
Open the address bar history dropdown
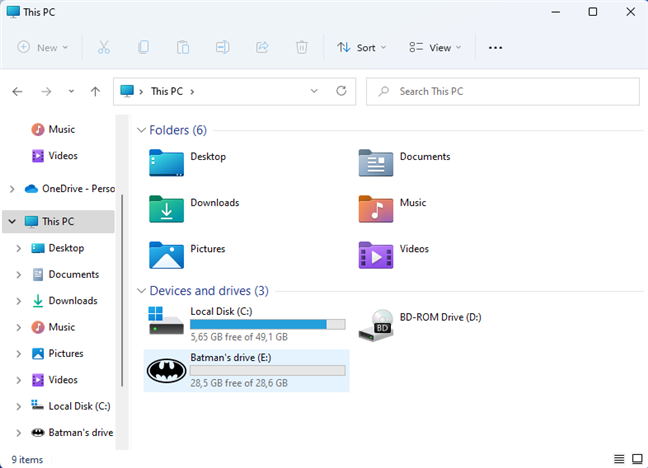point(314,91)
